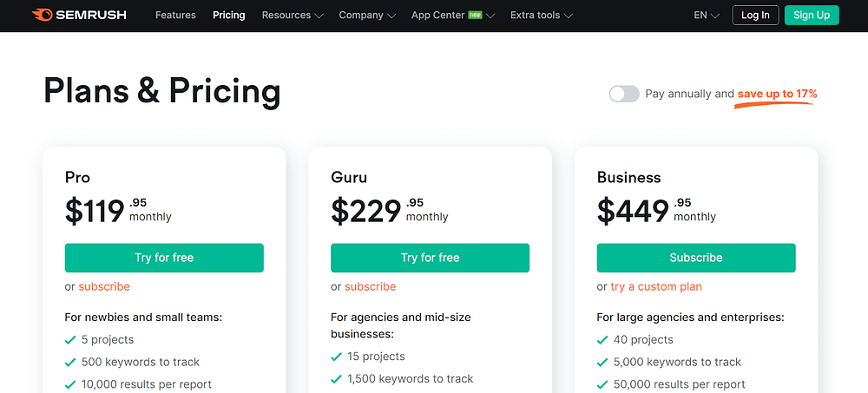The image size is (868, 393).
Task: Toggle the Pay annually switch
Action: 623,94
